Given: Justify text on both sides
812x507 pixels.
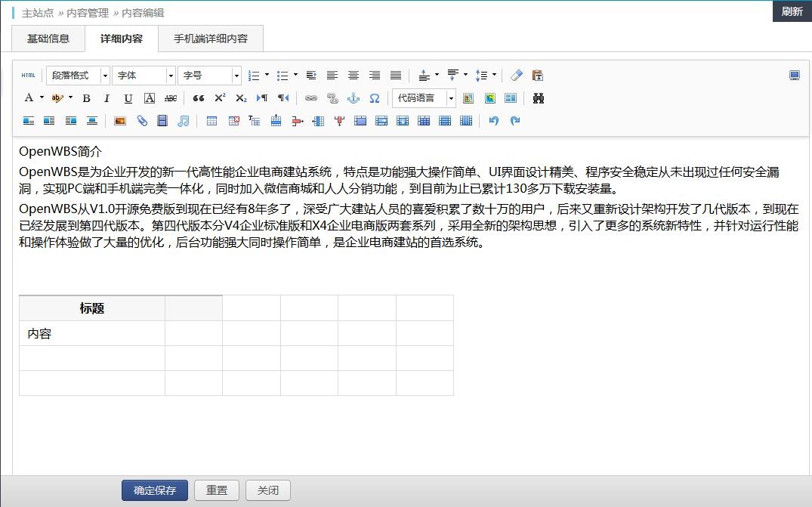Looking at the screenshot, I should 396,76.
